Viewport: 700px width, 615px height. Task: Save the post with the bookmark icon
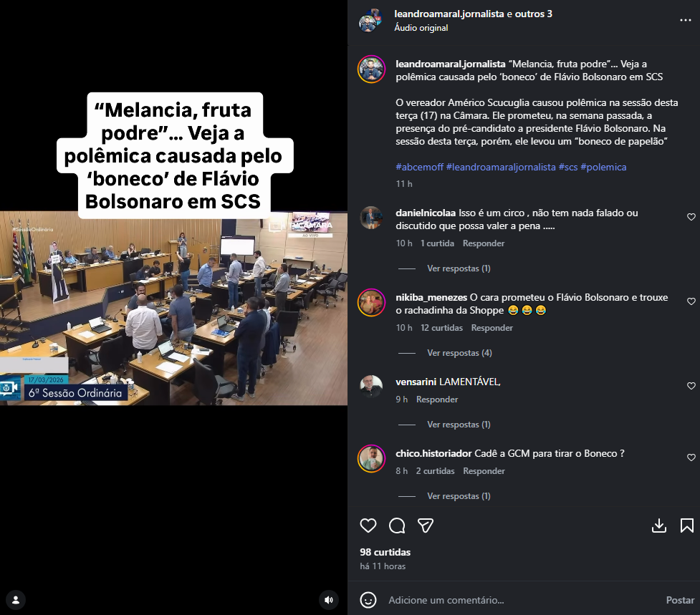(x=686, y=526)
